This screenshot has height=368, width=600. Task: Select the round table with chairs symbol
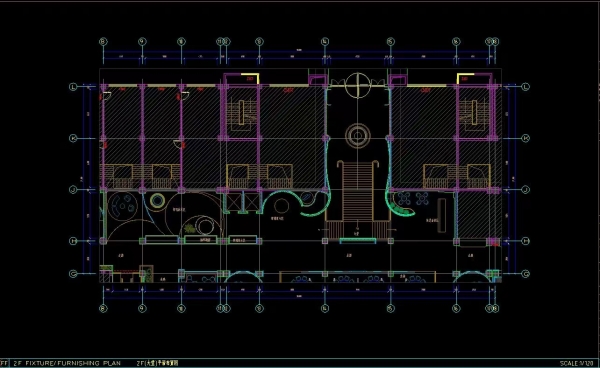coord(122,206)
